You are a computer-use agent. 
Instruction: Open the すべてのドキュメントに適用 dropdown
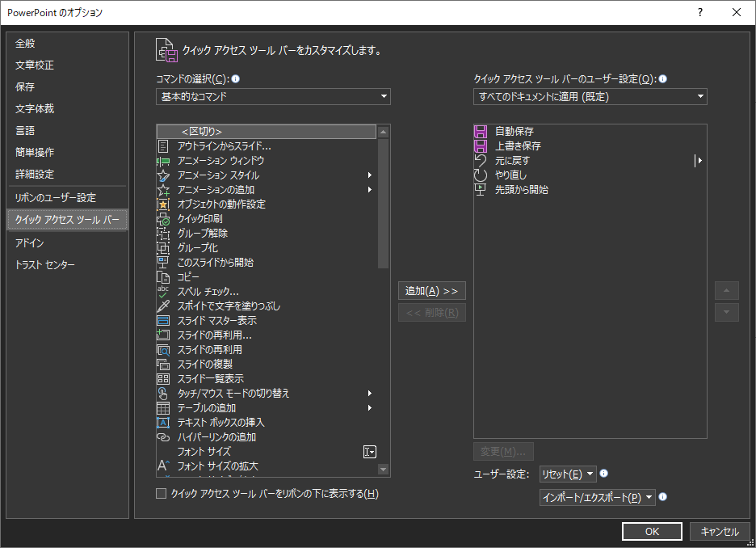pyautogui.click(x=590, y=96)
